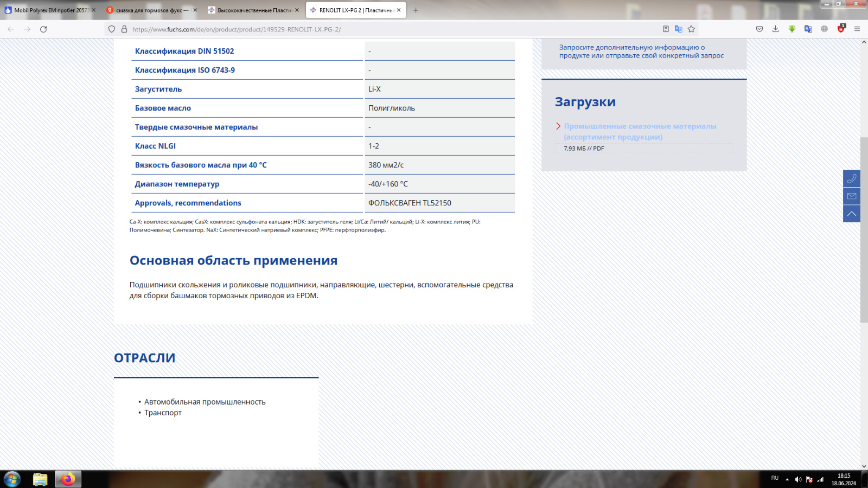This screenshot has height=488, width=868.
Task: Click the Firefox taskbar icon
Action: click(x=68, y=479)
